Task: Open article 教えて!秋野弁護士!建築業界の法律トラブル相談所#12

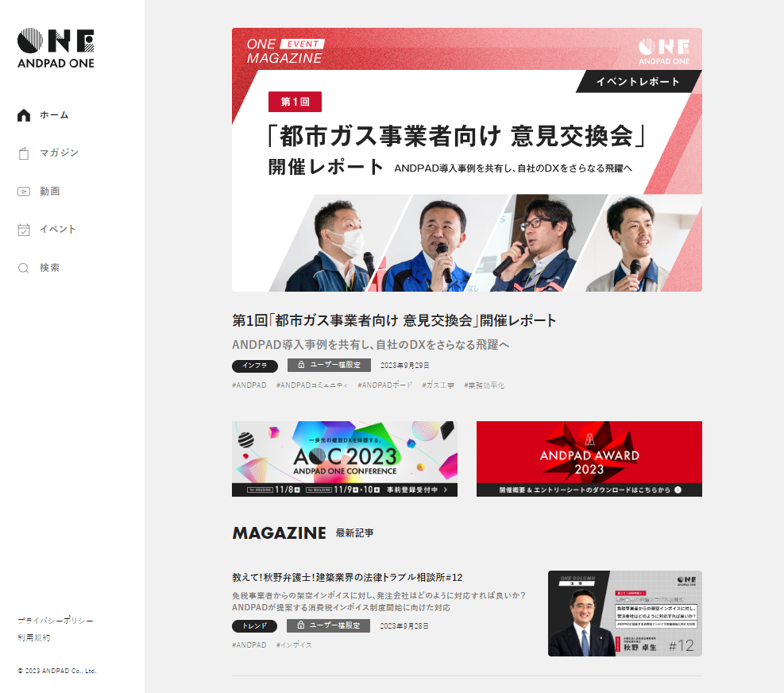Action: [347, 578]
